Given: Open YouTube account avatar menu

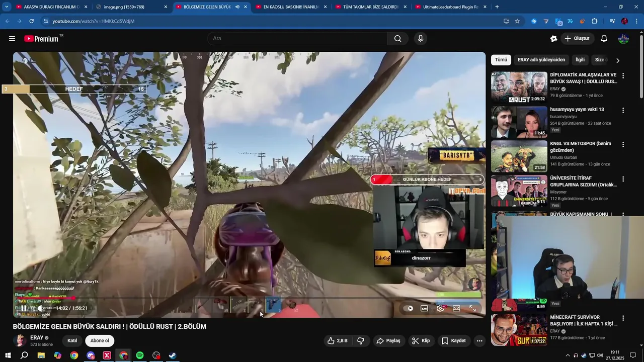Looking at the screenshot, I should point(623,39).
